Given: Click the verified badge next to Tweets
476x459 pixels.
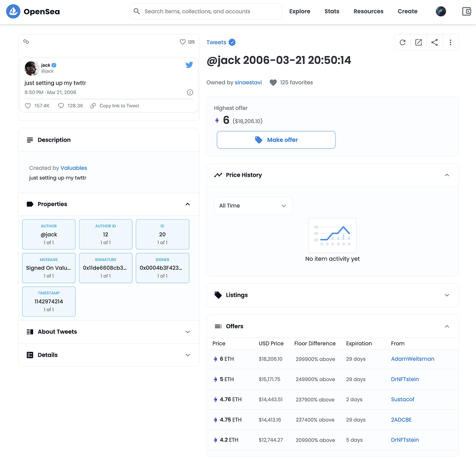Looking at the screenshot, I should (232, 42).
